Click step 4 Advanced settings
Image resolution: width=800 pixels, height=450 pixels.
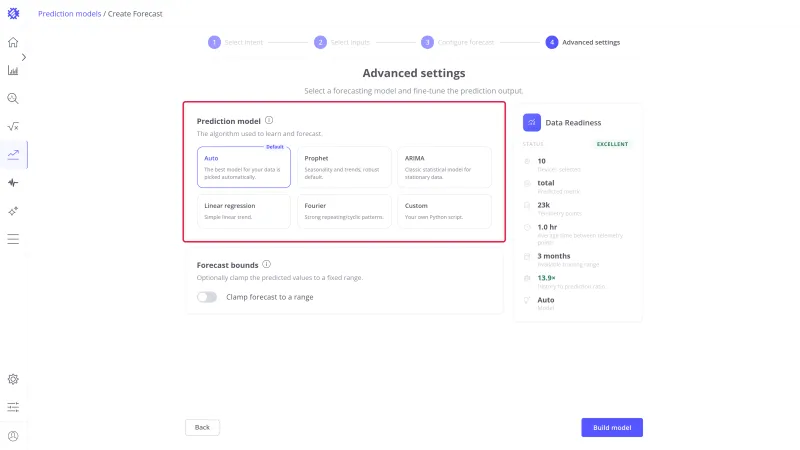coord(583,42)
